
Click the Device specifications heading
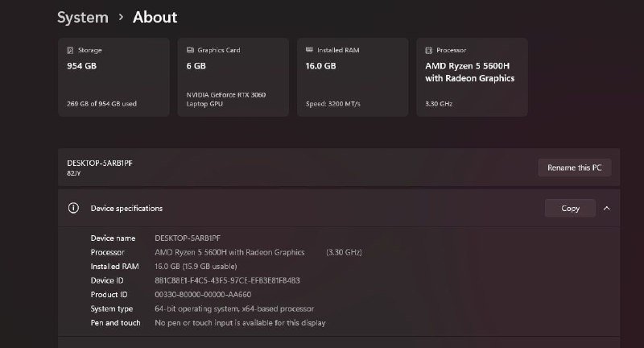click(x=126, y=209)
